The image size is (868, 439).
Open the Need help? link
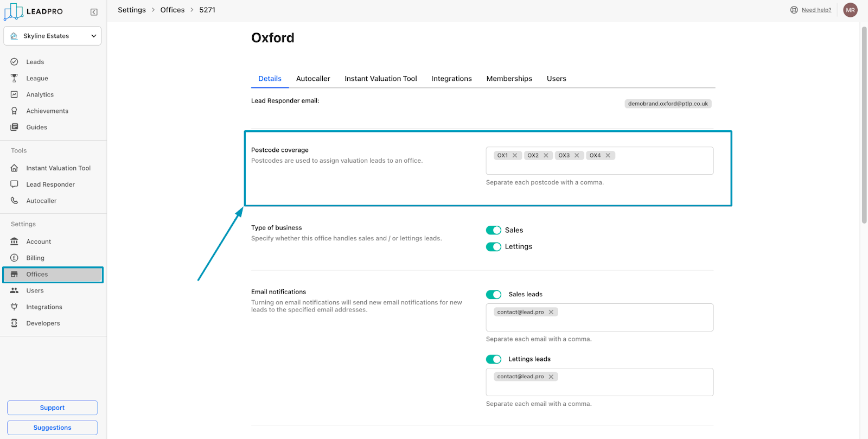tap(816, 10)
